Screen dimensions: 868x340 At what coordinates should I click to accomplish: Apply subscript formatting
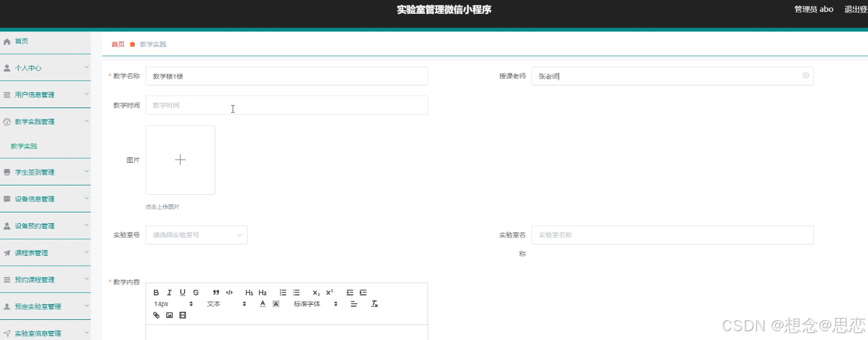pyautogui.click(x=316, y=292)
